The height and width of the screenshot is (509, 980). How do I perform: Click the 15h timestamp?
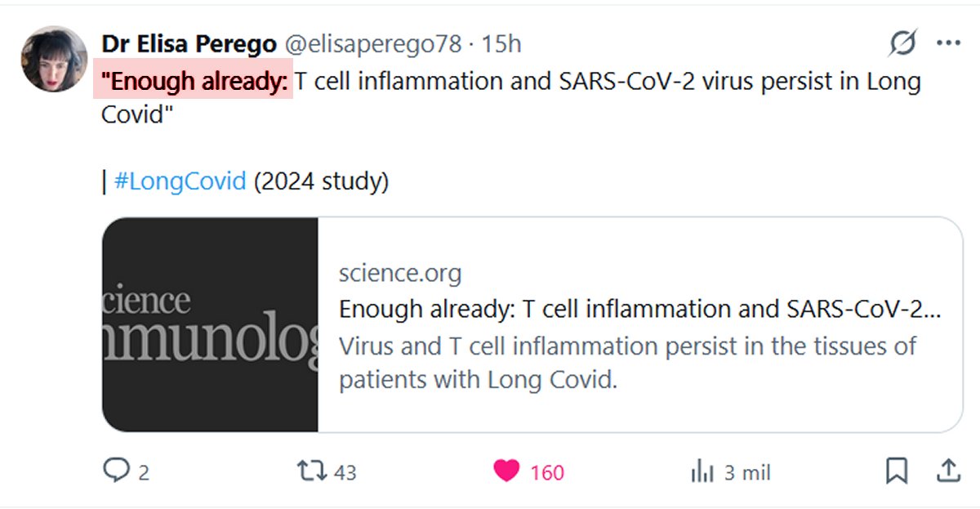(x=501, y=44)
